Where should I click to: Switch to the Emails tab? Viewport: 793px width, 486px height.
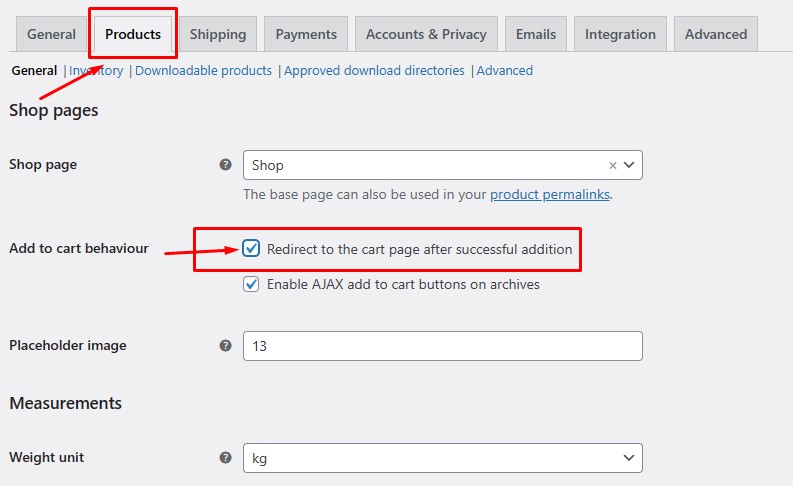pos(536,34)
